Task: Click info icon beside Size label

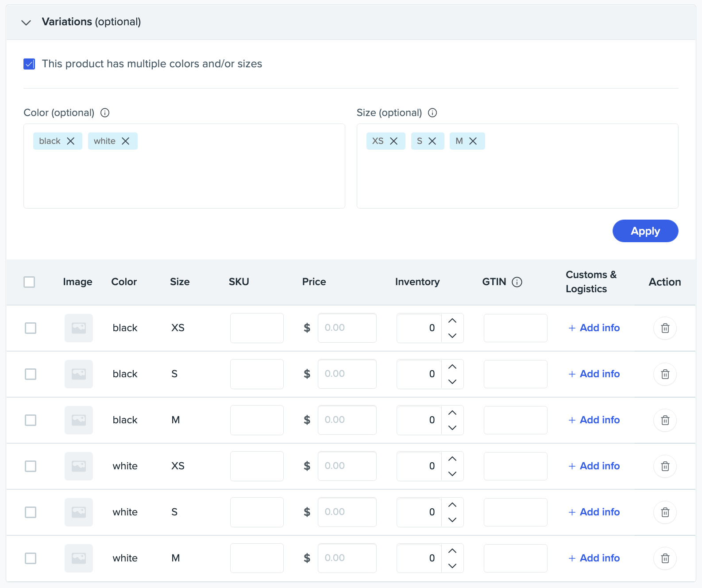Action: (432, 113)
